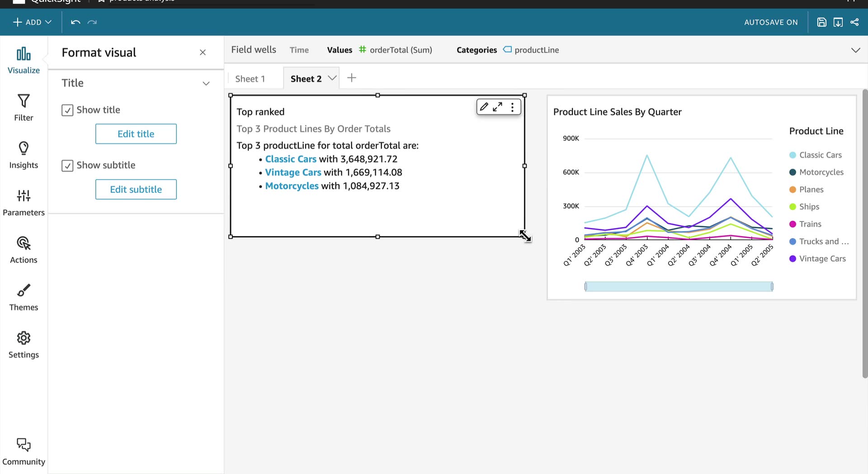Uncheck the Show subtitle checkbox
Screen dimensions: 868x474
click(67, 166)
